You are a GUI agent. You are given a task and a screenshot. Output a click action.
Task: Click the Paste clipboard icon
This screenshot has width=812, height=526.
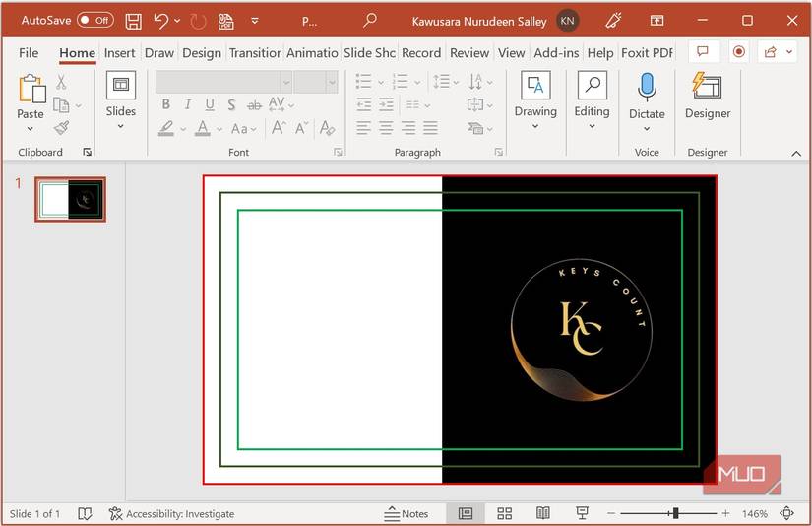tap(32, 88)
